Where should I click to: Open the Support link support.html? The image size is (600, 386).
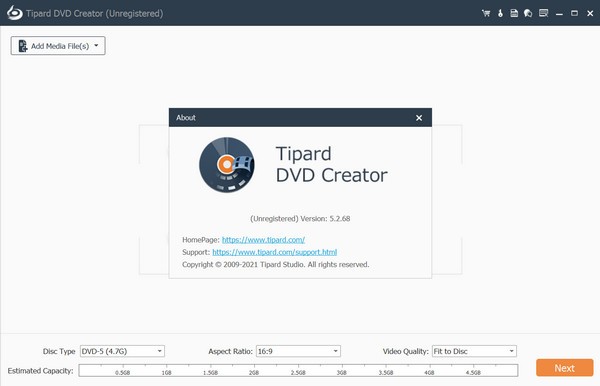coord(275,252)
